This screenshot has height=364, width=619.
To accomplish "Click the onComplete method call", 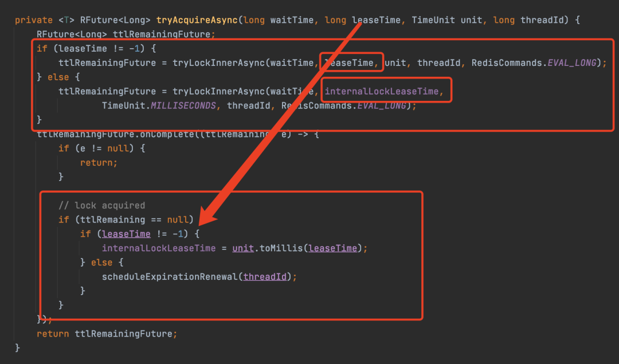I will coord(167,134).
